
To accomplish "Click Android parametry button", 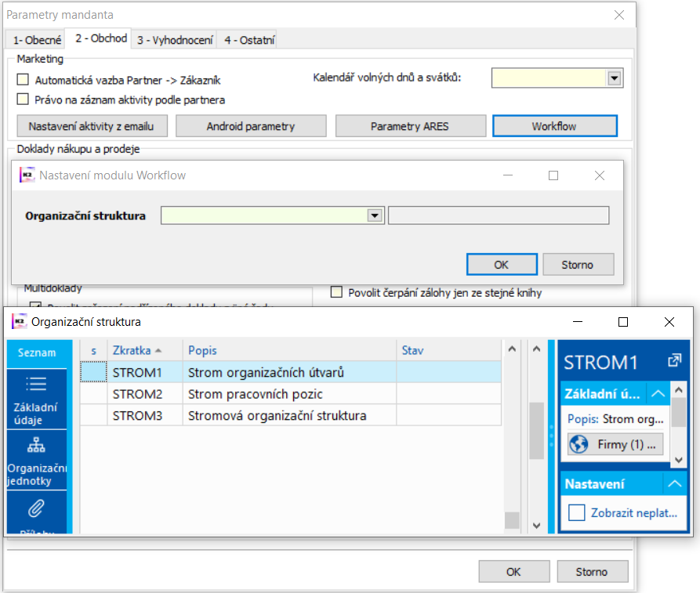I will tap(251, 126).
